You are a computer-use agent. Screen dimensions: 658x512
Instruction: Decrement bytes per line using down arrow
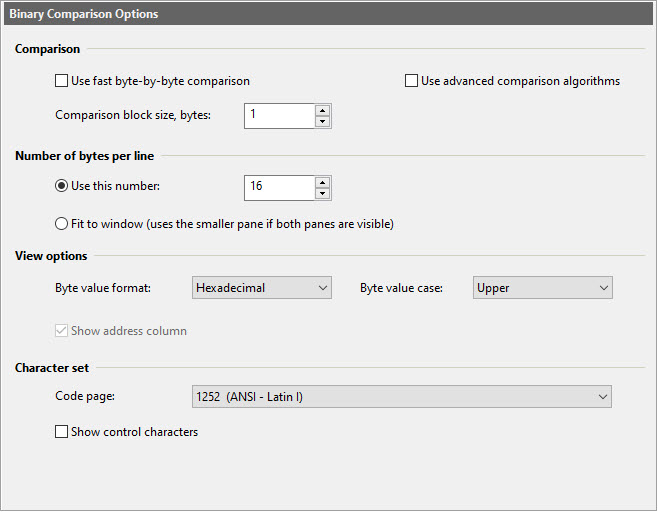322,194
